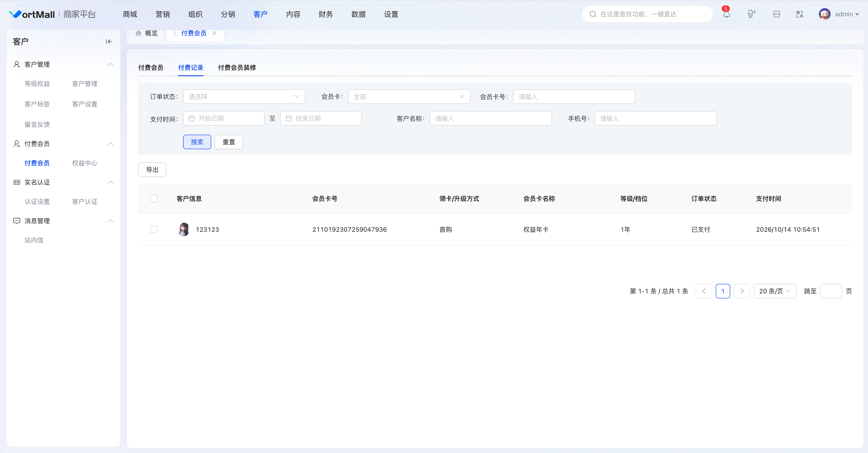Click the 手机号 input field
Image resolution: width=868 pixels, height=453 pixels.
click(x=655, y=118)
